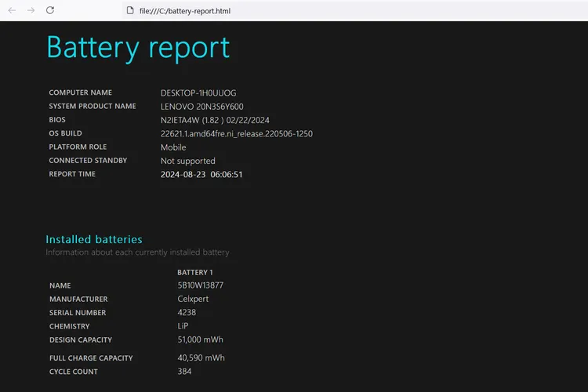
Task: Click the BATTERY 1 column header
Action: click(195, 272)
